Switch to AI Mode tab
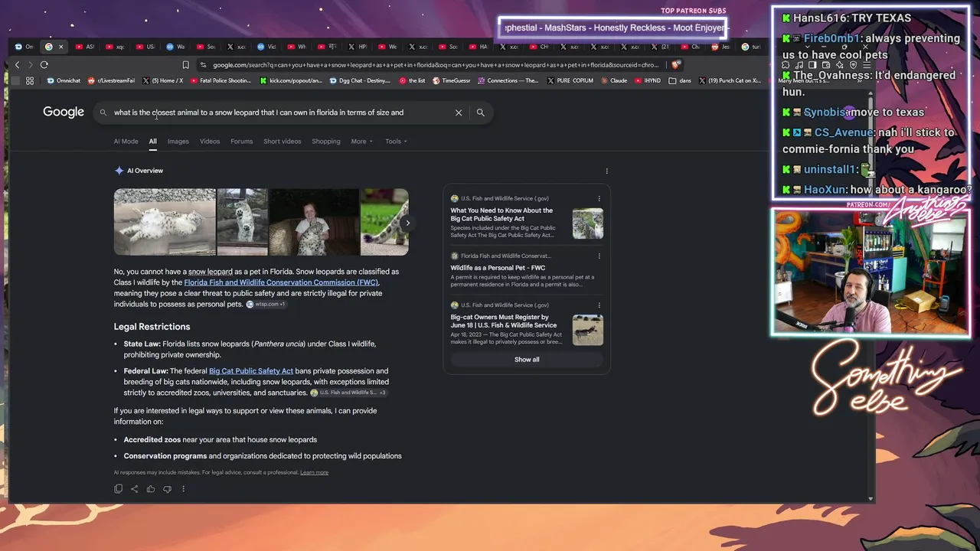The image size is (980, 551). 126,142
